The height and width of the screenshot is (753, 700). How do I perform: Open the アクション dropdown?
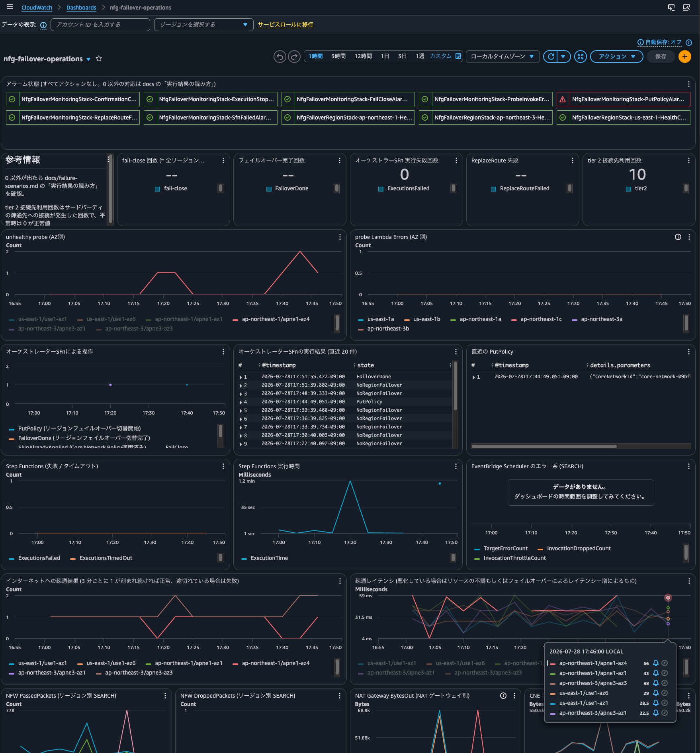[616, 57]
